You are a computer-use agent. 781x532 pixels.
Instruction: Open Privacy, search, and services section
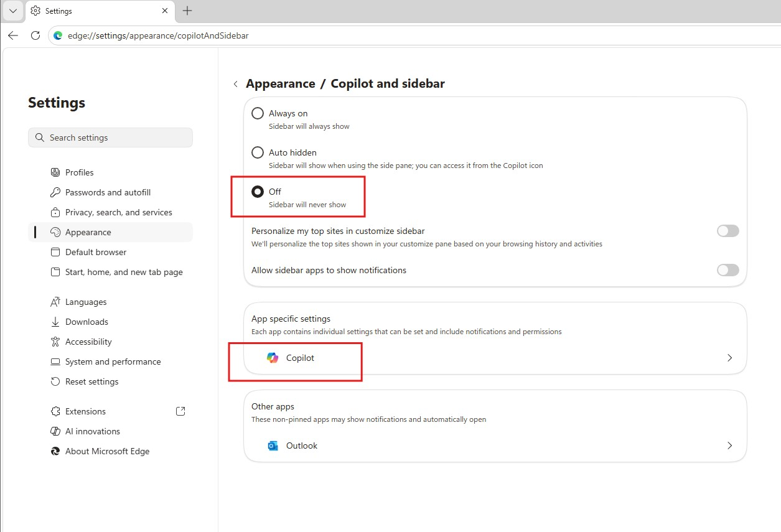tap(118, 212)
